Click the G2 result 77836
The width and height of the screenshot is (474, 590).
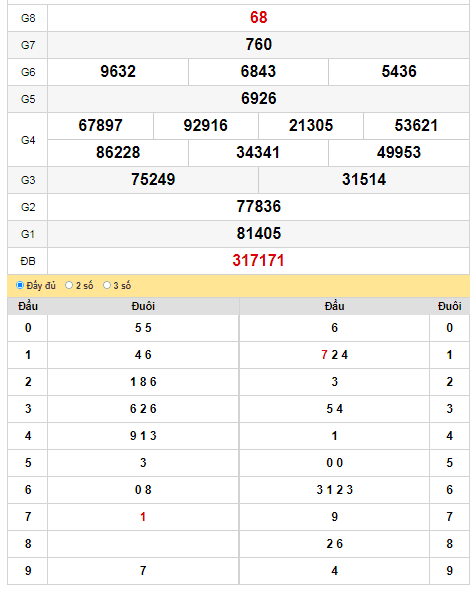tap(258, 207)
